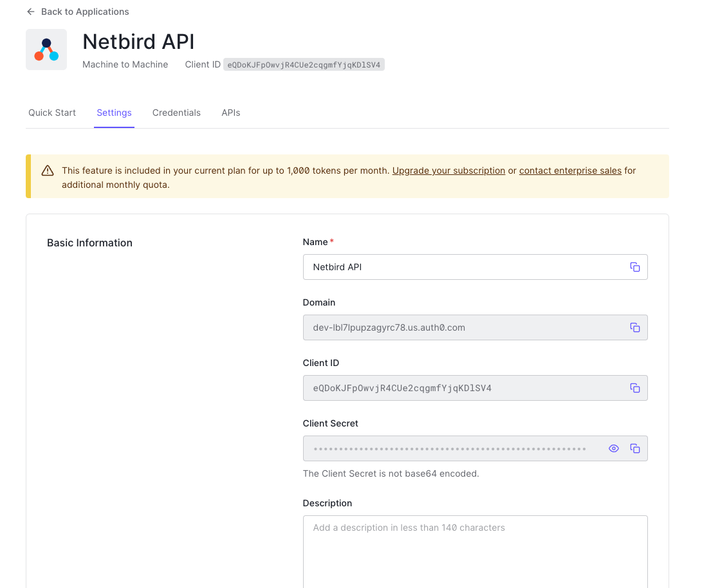Click the Netbird API application logo
This screenshot has width=720, height=588.
[x=46, y=50]
